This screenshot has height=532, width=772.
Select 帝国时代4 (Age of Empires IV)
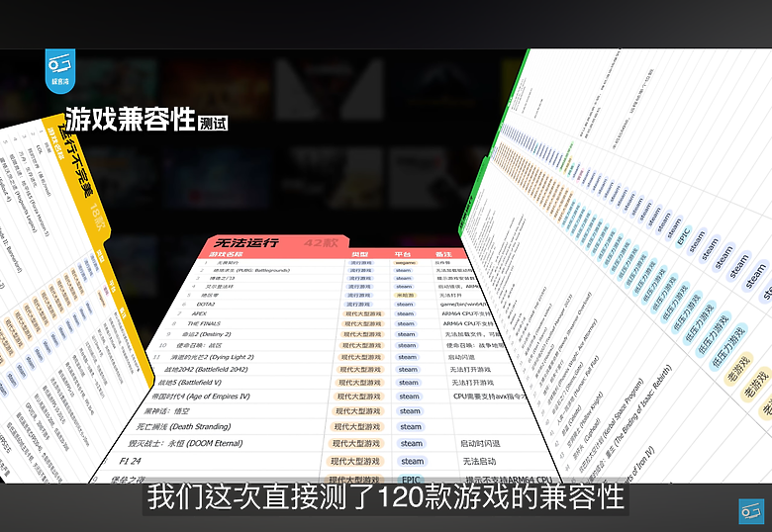coord(201,397)
